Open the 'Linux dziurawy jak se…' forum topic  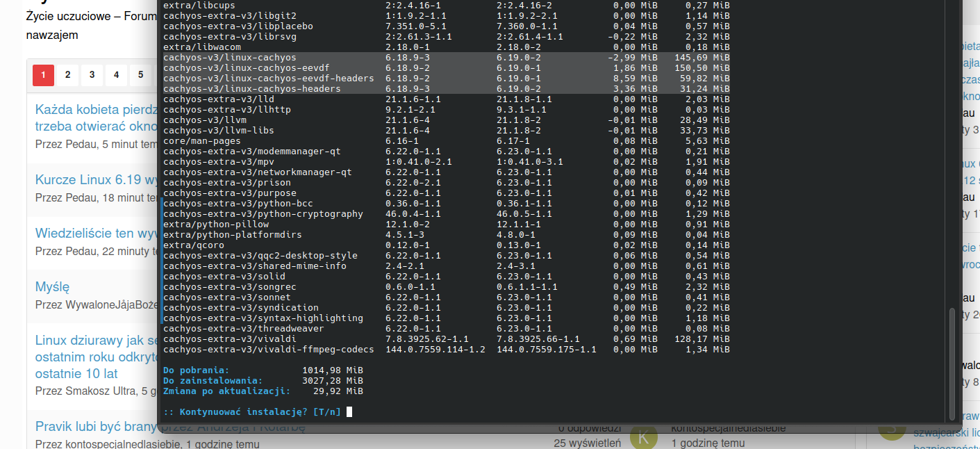tap(97, 357)
